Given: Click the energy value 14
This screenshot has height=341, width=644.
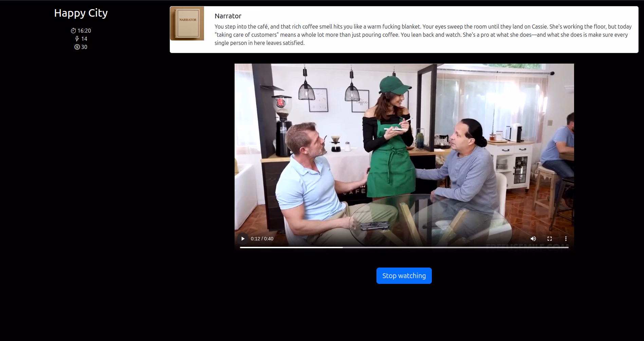Looking at the screenshot, I should coord(84,39).
